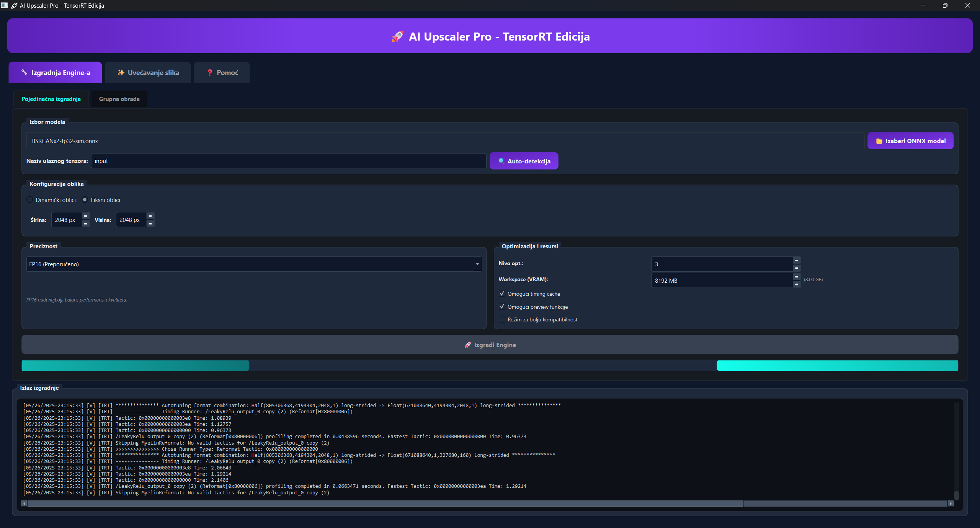Screen dimensions: 980x528
Task: Click the wrench icon on Izgradnja Engine-a tab
Action: pyautogui.click(x=24, y=72)
